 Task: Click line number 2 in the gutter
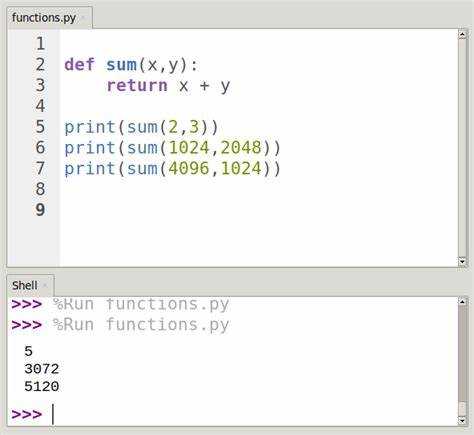(x=40, y=64)
